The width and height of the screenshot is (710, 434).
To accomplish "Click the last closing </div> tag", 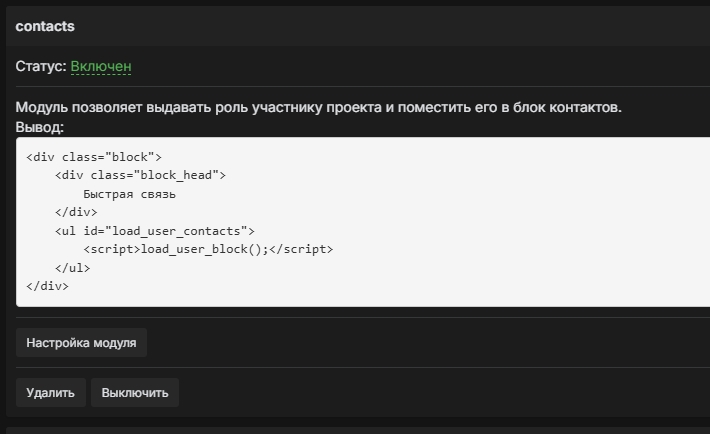I will (47, 286).
